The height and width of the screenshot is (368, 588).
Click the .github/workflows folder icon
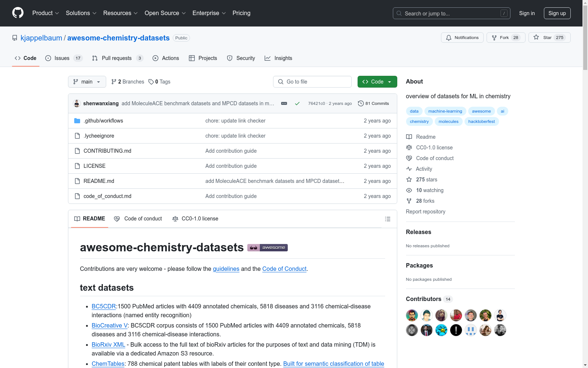pos(77,121)
